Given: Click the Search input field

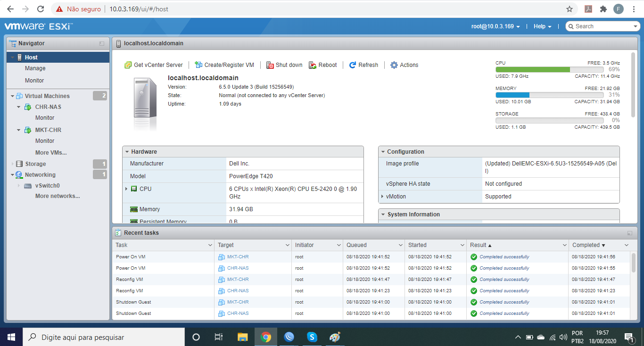Looking at the screenshot, I should pyautogui.click(x=603, y=26).
